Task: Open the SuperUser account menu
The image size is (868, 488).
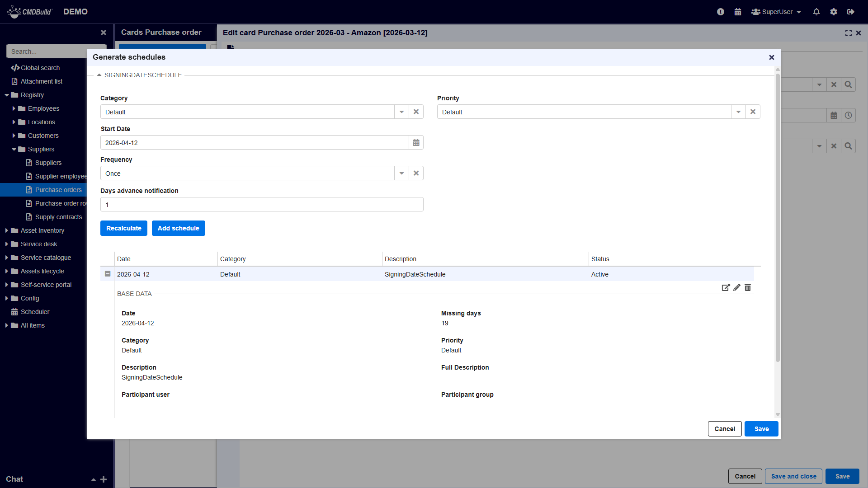Action: [x=776, y=12]
